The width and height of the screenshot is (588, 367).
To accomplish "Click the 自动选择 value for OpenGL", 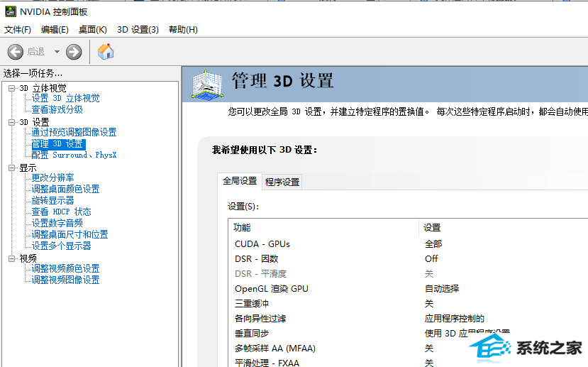I will 442,289.
